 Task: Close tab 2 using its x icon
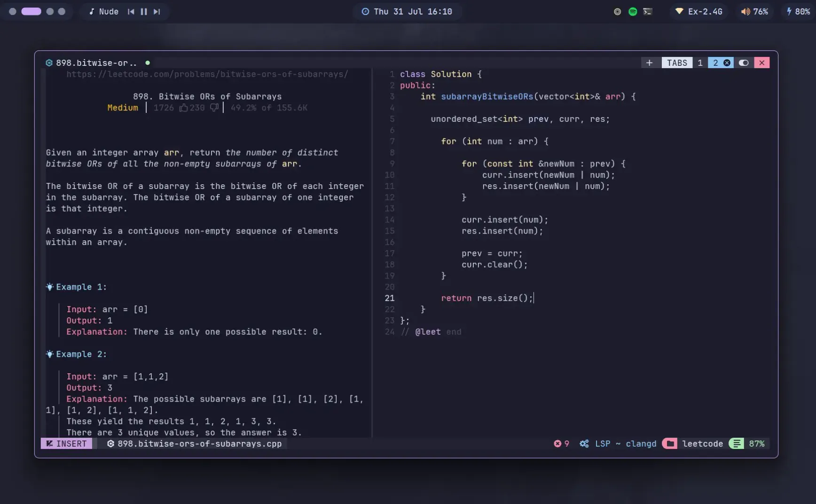click(x=727, y=63)
